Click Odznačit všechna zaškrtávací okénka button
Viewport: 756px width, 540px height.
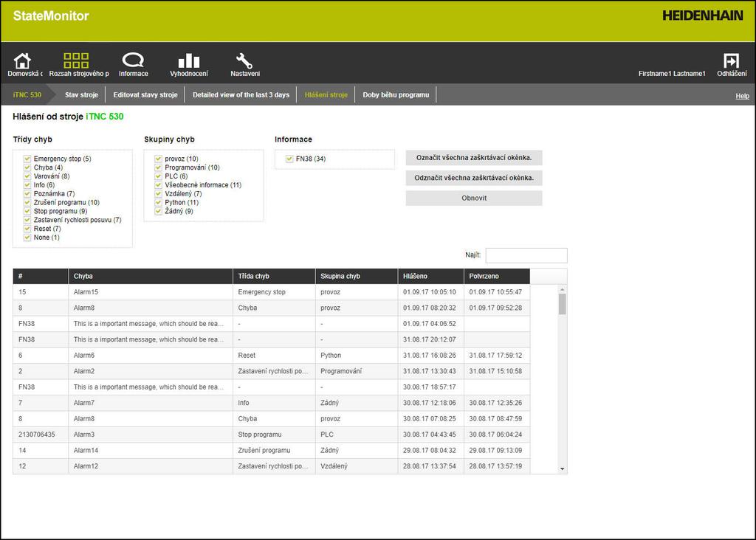coord(474,178)
